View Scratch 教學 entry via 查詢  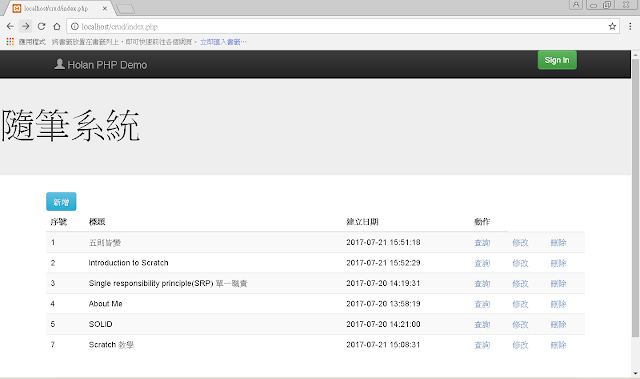482,345
